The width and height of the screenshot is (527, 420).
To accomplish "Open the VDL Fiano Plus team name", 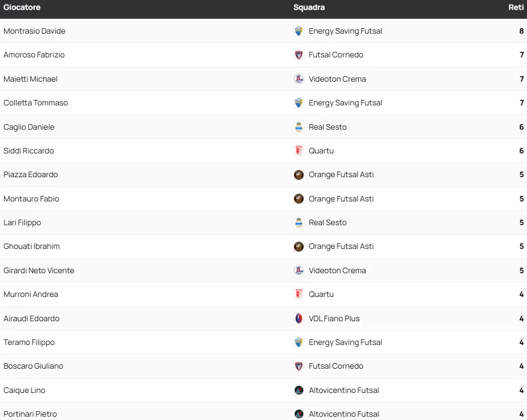I will click(x=334, y=318).
